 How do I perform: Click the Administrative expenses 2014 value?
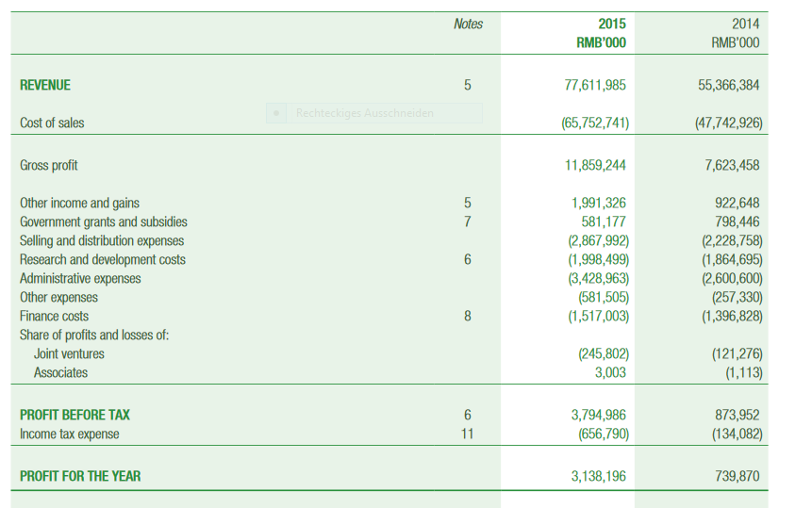[732, 278]
